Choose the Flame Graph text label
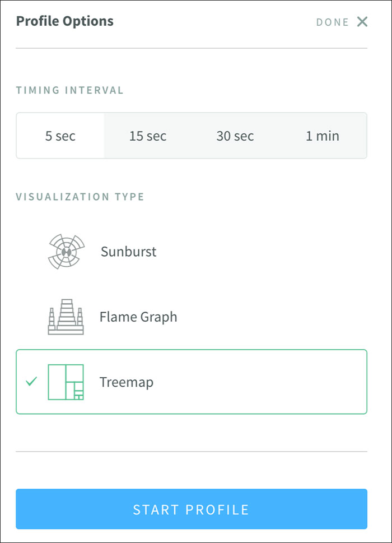The width and height of the screenshot is (392, 543). pyautogui.click(x=138, y=317)
